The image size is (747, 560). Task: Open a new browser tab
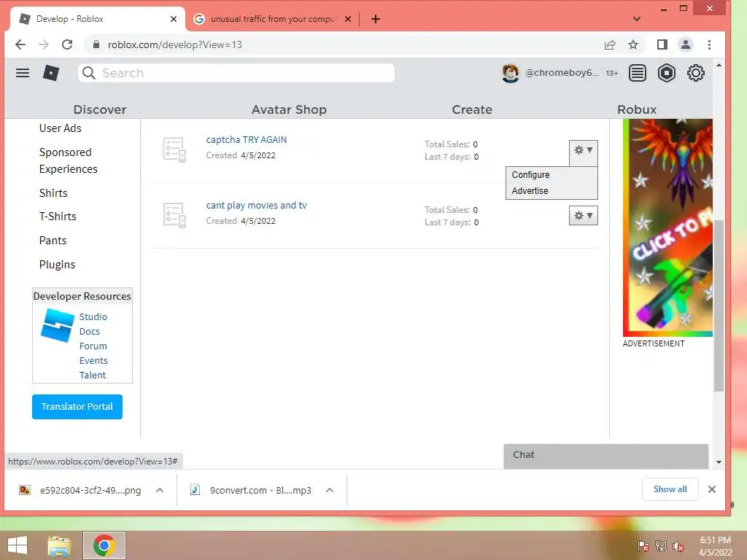tap(376, 19)
